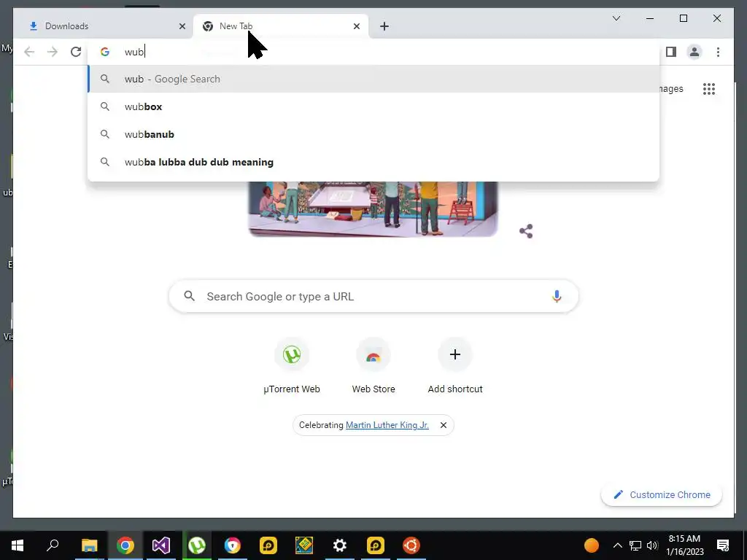Open the Martin Luther King Jr. doodle
Image resolution: width=747 pixels, height=560 pixels.
click(x=373, y=209)
